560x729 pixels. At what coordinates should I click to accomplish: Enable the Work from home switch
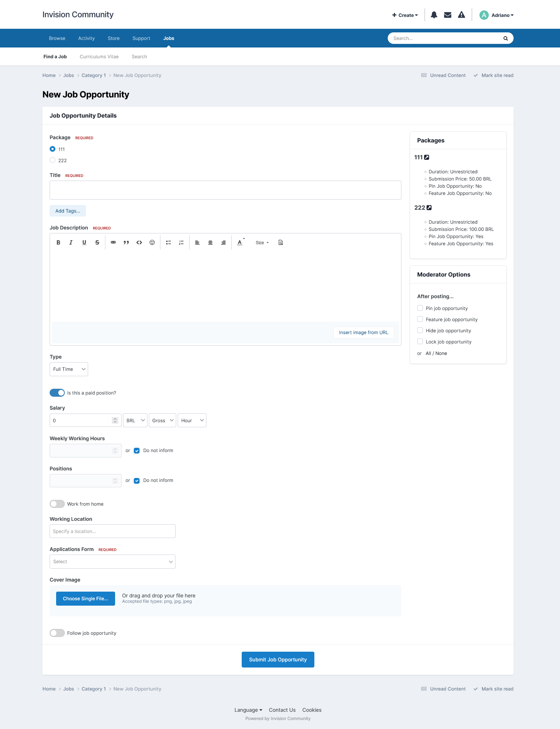[x=57, y=504]
